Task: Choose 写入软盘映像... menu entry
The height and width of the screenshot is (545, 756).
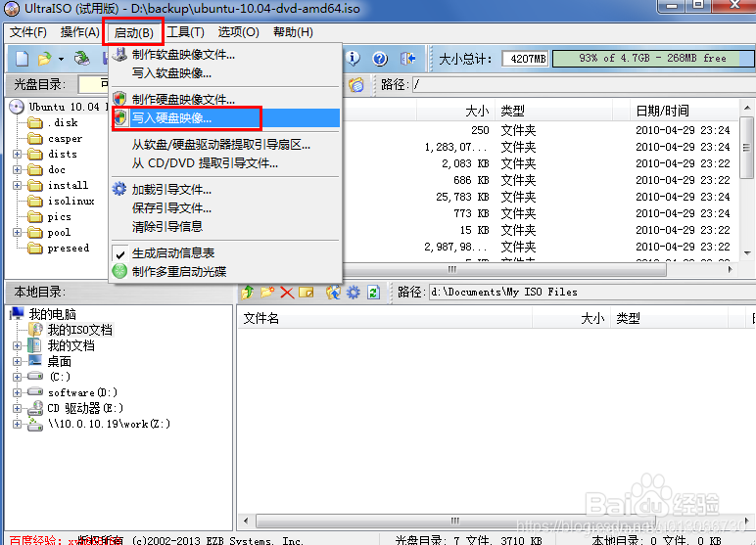Action: [225, 73]
